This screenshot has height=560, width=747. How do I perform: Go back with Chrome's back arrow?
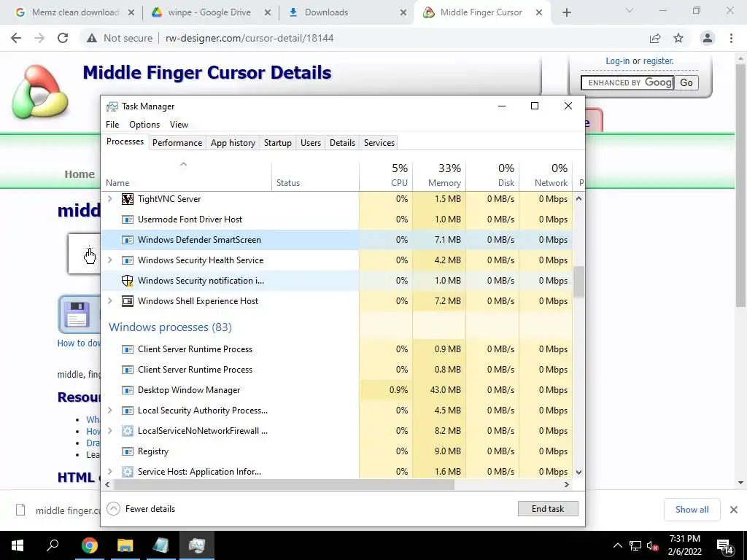16,38
